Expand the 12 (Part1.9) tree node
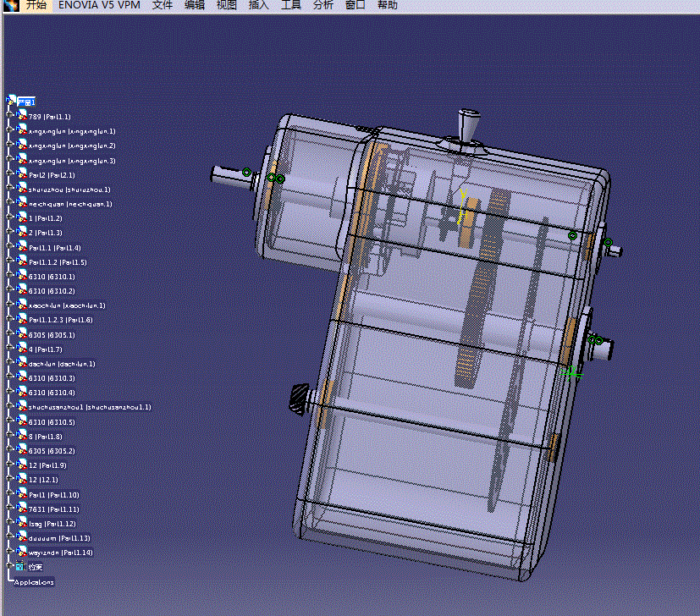 click(x=9, y=464)
